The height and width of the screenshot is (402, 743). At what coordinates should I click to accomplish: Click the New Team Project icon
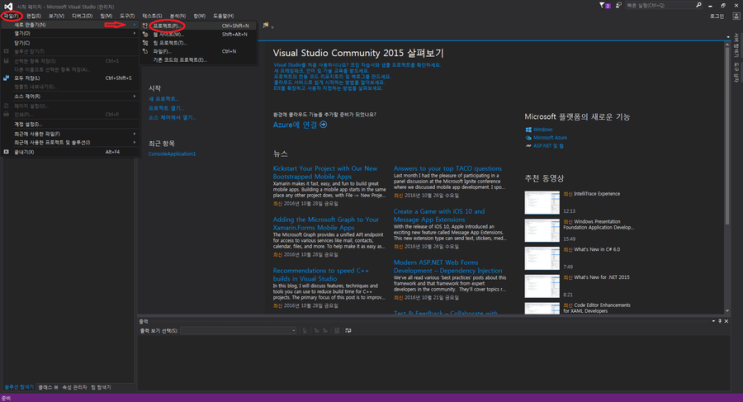(x=145, y=43)
